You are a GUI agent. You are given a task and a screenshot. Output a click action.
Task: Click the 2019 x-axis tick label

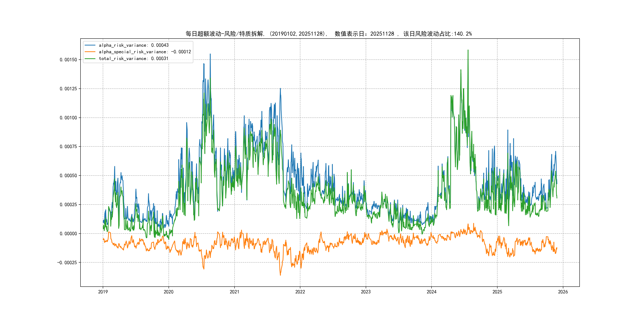point(103,292)
